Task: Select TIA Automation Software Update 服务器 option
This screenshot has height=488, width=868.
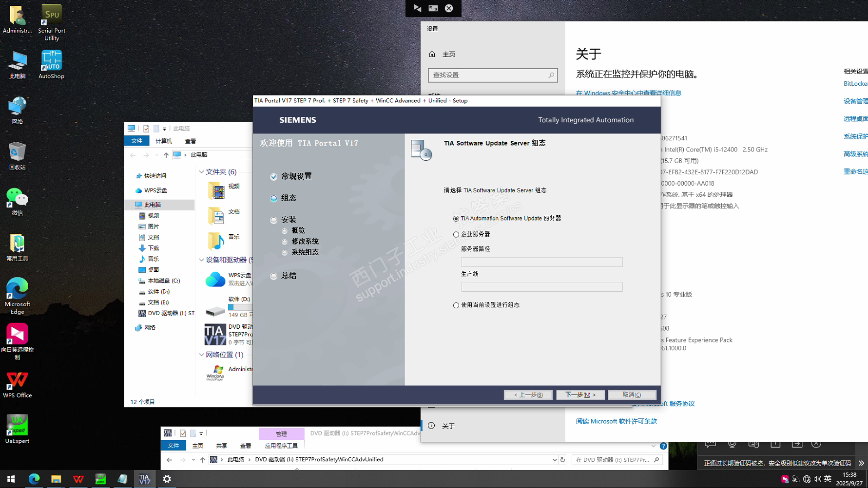Action: 456,219
